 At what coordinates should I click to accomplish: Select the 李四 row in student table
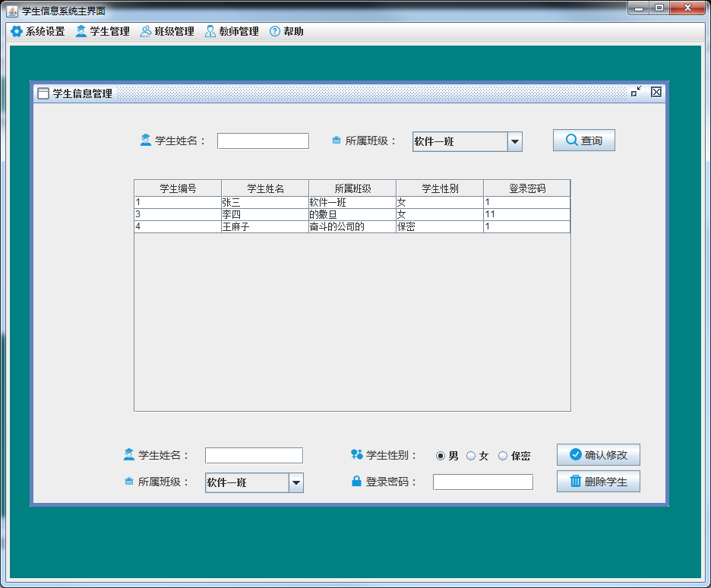[x=264, y=215]
